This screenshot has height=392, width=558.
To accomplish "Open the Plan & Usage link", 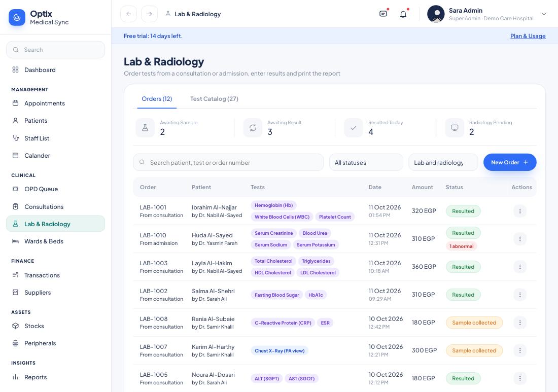I will click(528, 36).
